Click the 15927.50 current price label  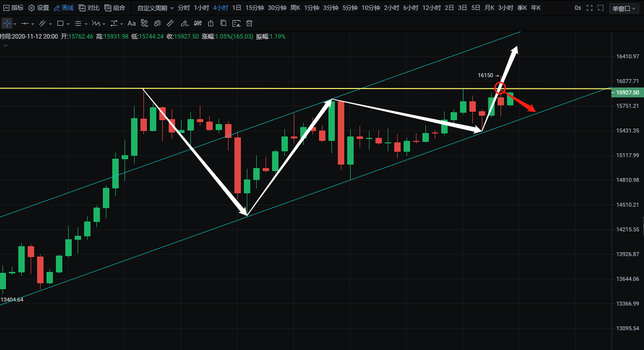tap(627, 92)
